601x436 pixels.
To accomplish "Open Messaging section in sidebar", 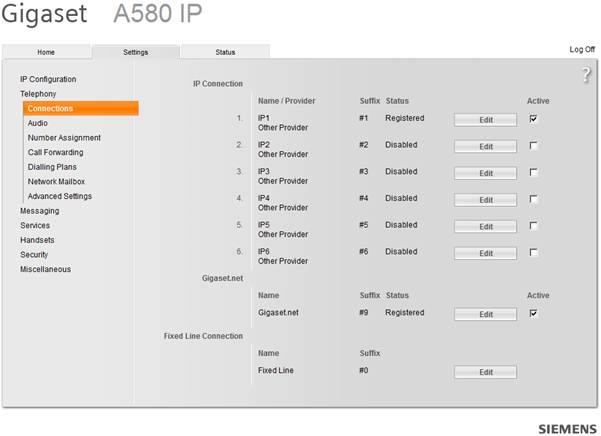I will click(x=39, y=211).
